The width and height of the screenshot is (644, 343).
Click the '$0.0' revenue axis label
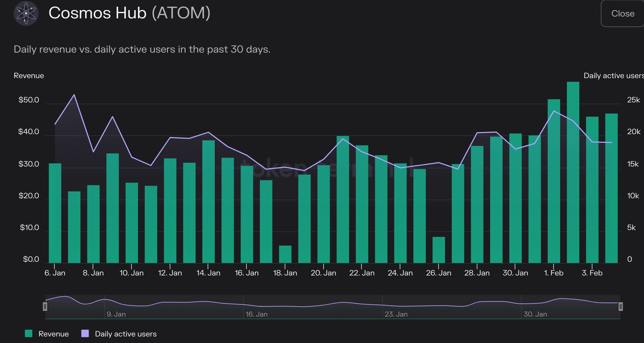31,259
